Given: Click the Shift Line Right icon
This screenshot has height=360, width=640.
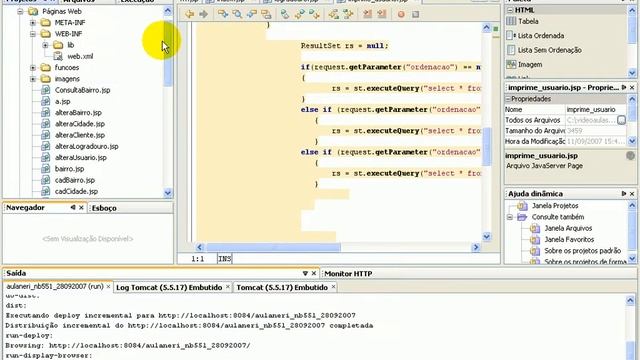Looking at the screenshot, I should tap(382, 14).
